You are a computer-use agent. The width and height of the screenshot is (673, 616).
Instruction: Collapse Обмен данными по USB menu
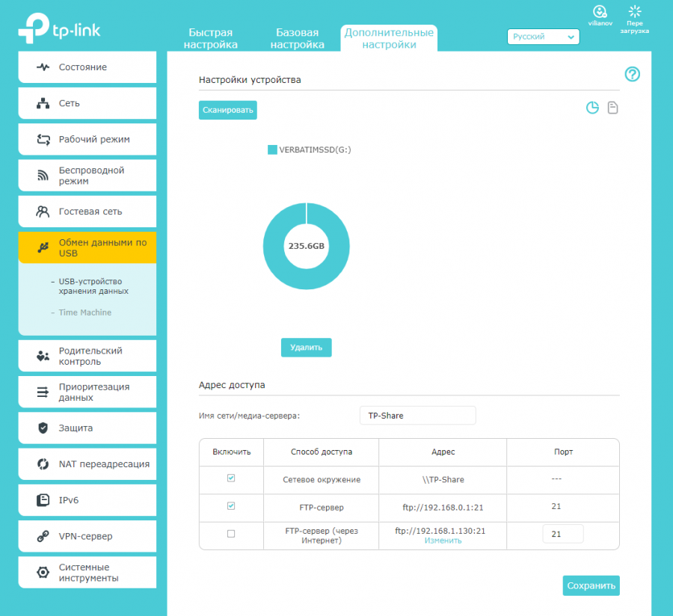pyautogui.click(x=87, y=247)
